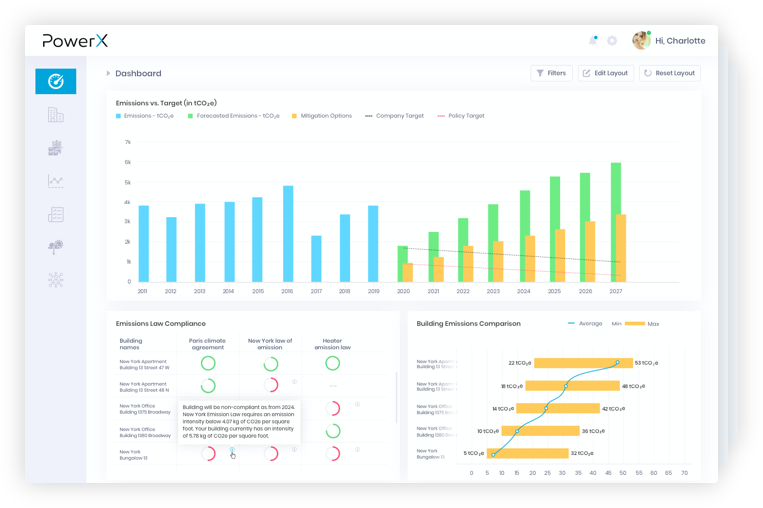Open the notifications bell icon
763x508 pixels.
(593, 40)
